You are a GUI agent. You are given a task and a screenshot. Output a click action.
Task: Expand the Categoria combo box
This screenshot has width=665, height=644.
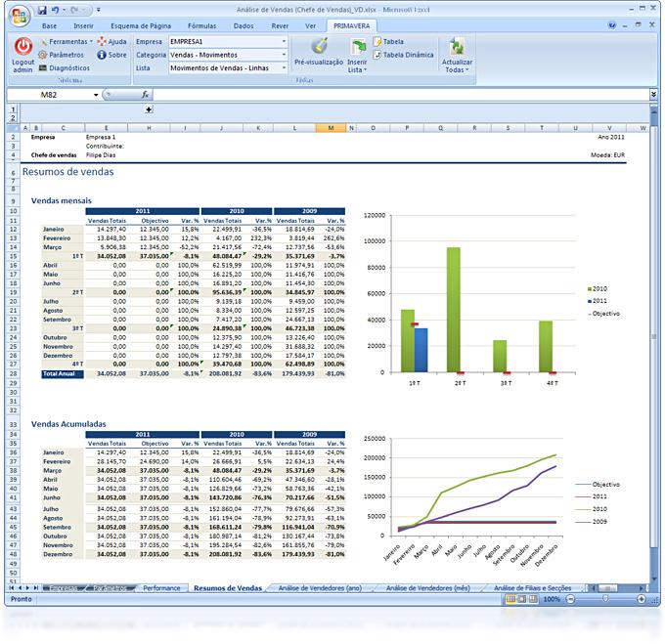tap(284, 55)
